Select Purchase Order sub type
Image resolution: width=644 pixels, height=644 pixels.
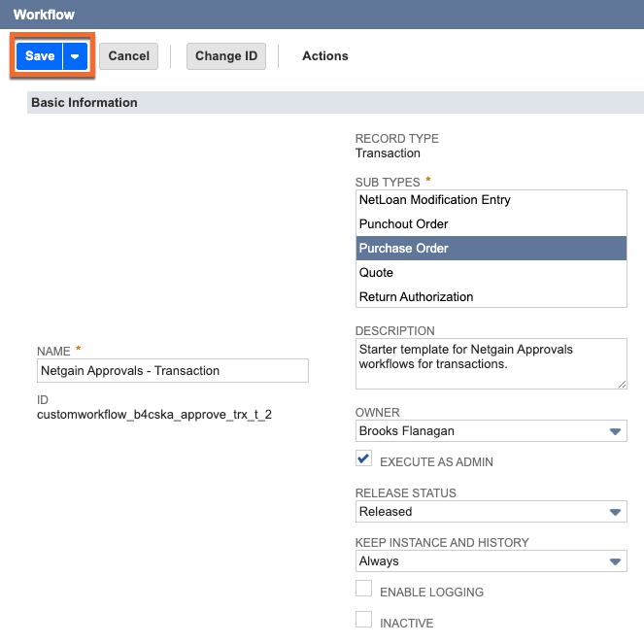point(403,249)
